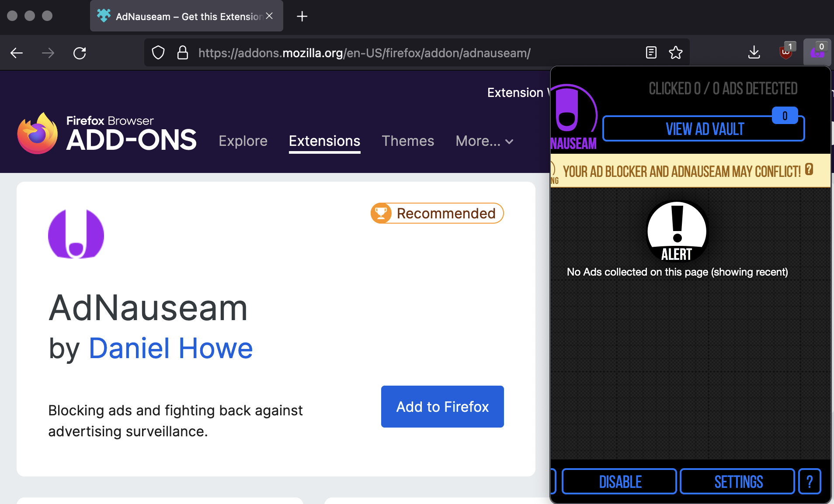Image resolution: width=834 pixels, height=504 pixels.
Task: Click the AdNauseam page heading
Action: [x=148, y=308]
